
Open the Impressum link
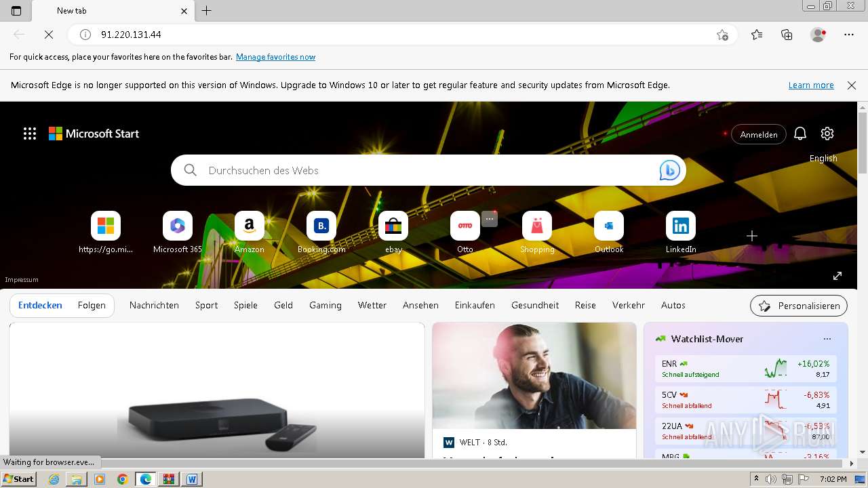coord(22,279)
